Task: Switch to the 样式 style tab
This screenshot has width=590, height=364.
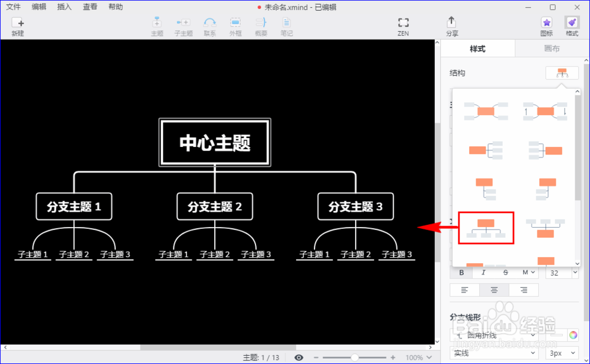Action: coord(477,48)
